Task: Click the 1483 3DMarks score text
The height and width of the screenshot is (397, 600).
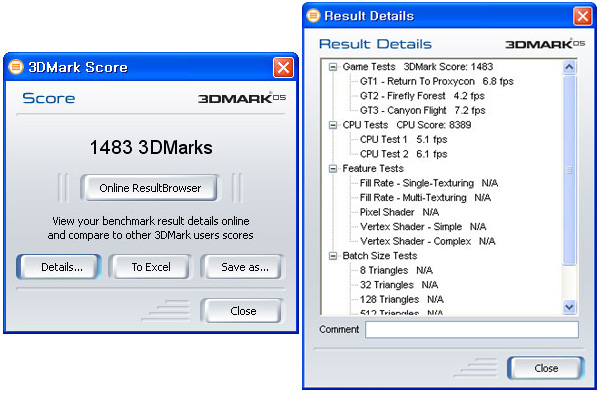Action: [x=151, y=147]
